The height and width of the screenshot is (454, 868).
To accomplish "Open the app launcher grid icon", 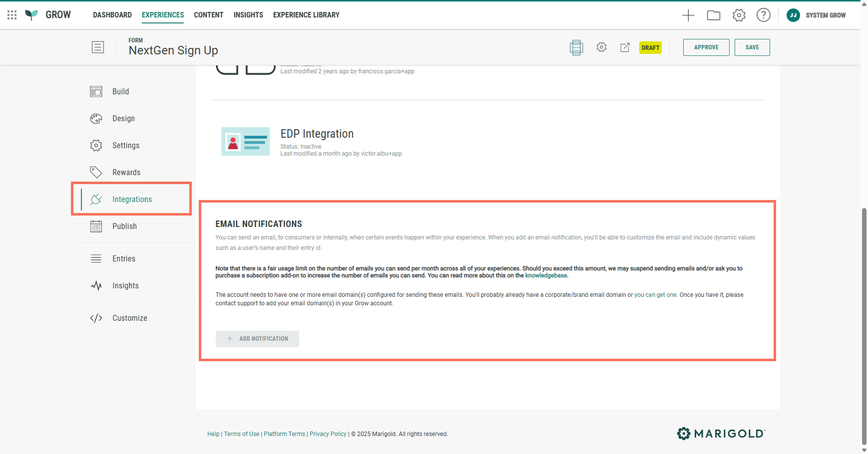I will point(12,15).
